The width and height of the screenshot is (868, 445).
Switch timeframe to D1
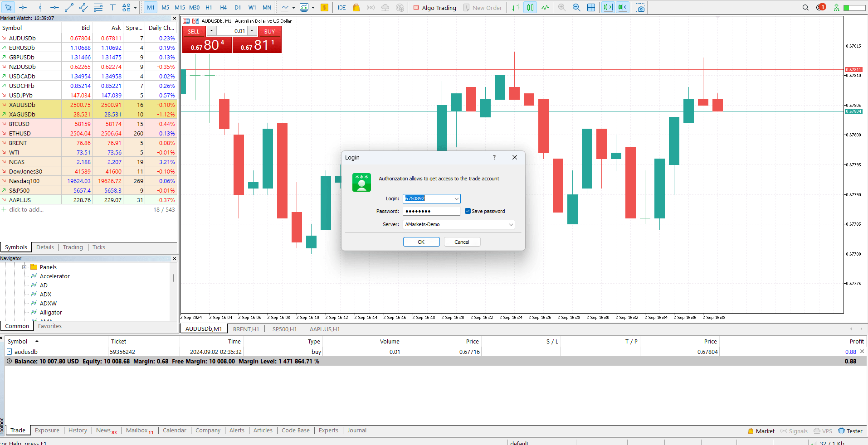[x=238, y=7]
